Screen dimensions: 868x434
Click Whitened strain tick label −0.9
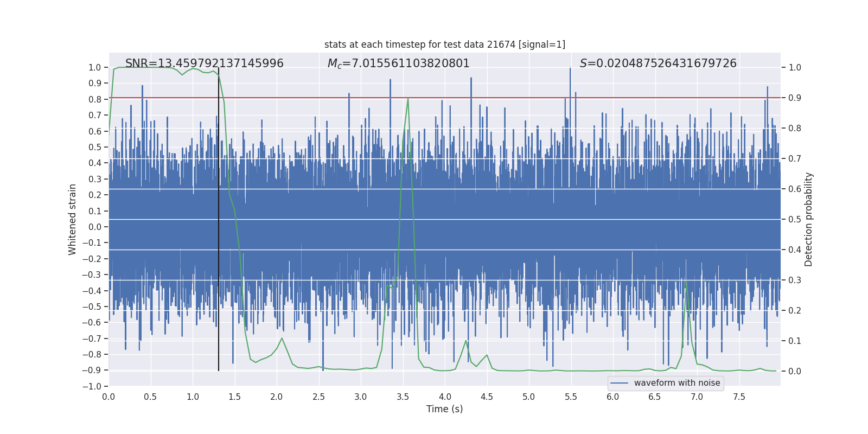coord(92,371)
